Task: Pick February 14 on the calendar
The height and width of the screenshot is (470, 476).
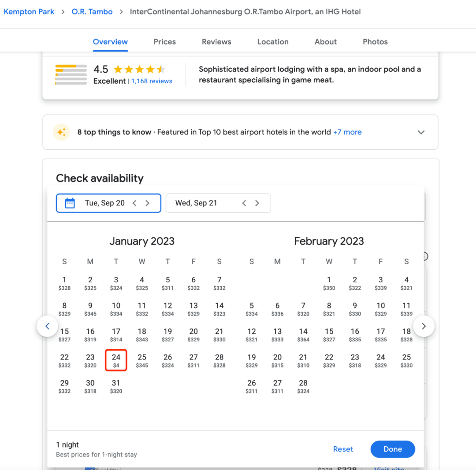Action: 303,334
